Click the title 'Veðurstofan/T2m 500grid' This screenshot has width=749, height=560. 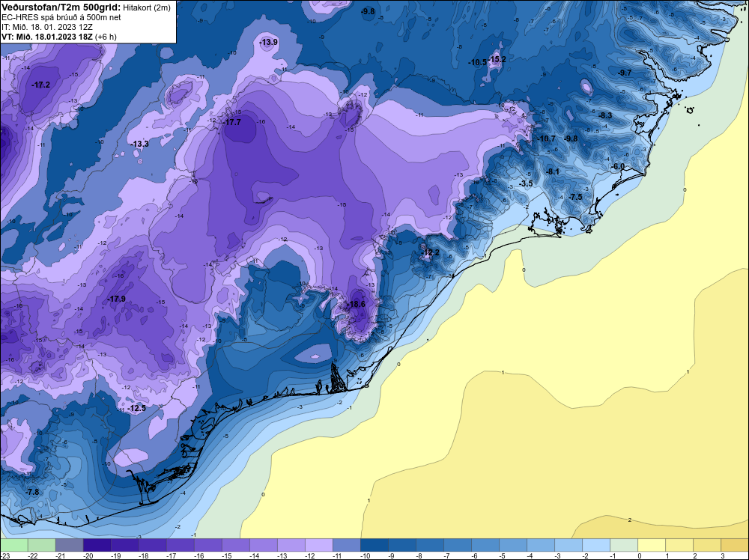click(x=61, y=7)
